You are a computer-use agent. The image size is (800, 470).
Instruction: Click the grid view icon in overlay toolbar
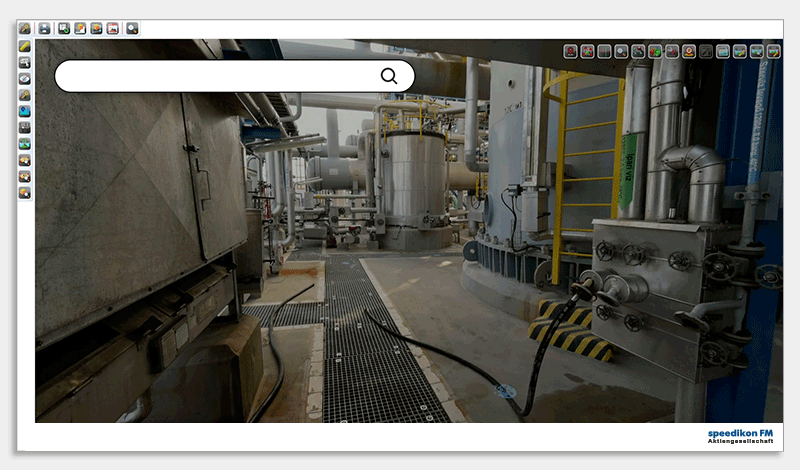(604, 51)
